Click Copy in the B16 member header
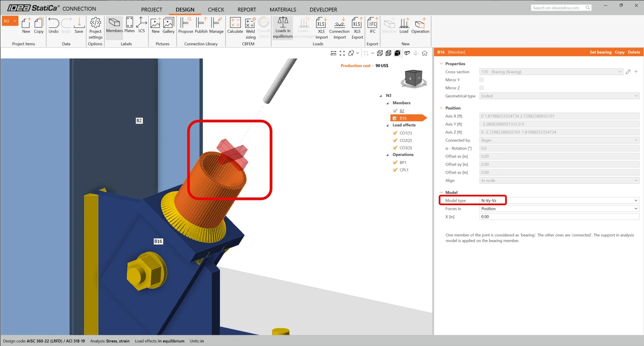The width and height of the screenshot is (644, 346). pos(620,52)
